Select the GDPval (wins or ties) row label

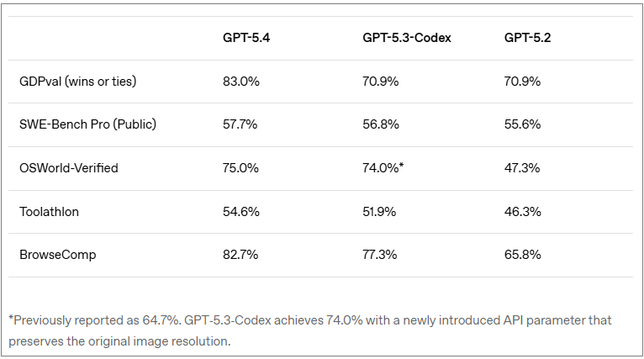click(x=77, y=82)
